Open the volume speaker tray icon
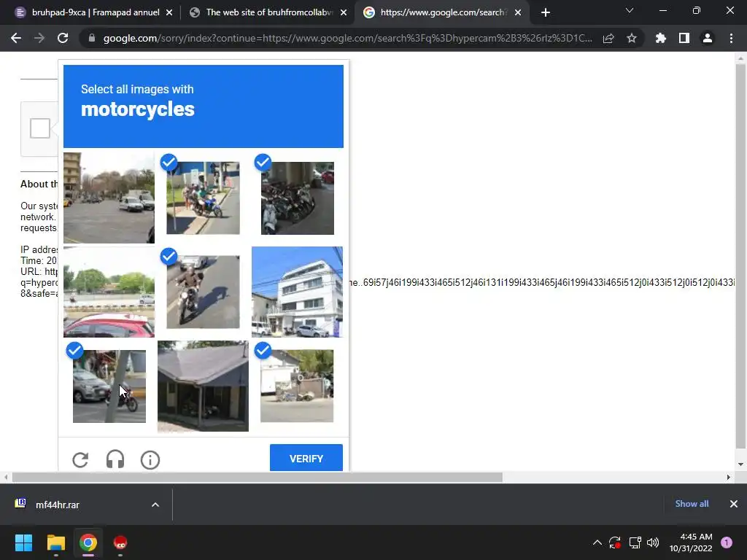The height and width of the screenshot is (560, 747). [653, 542]
